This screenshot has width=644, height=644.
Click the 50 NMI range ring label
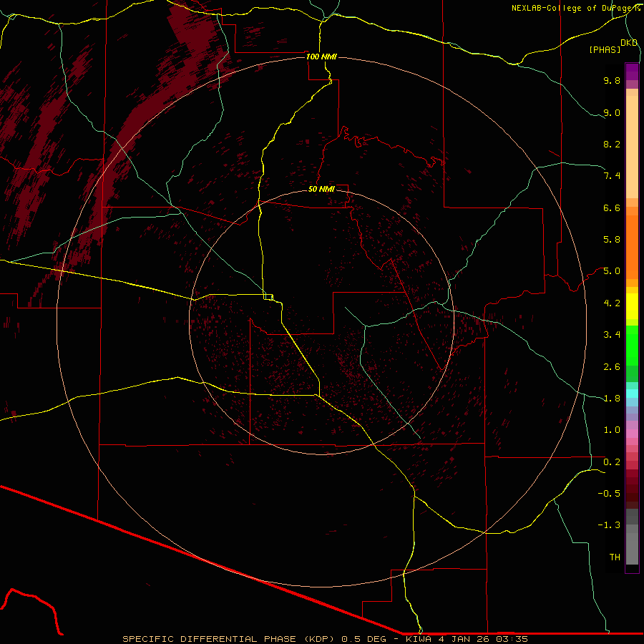[321, 189]
